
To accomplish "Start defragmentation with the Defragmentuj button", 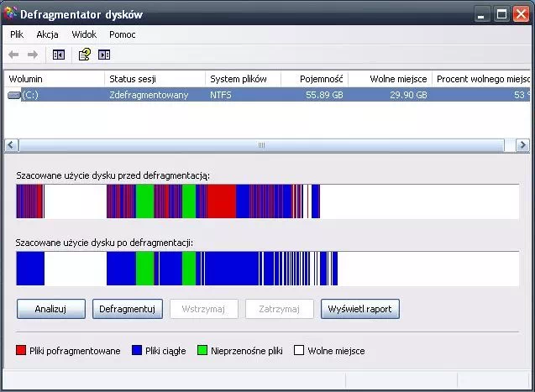I will pos(127,309).
